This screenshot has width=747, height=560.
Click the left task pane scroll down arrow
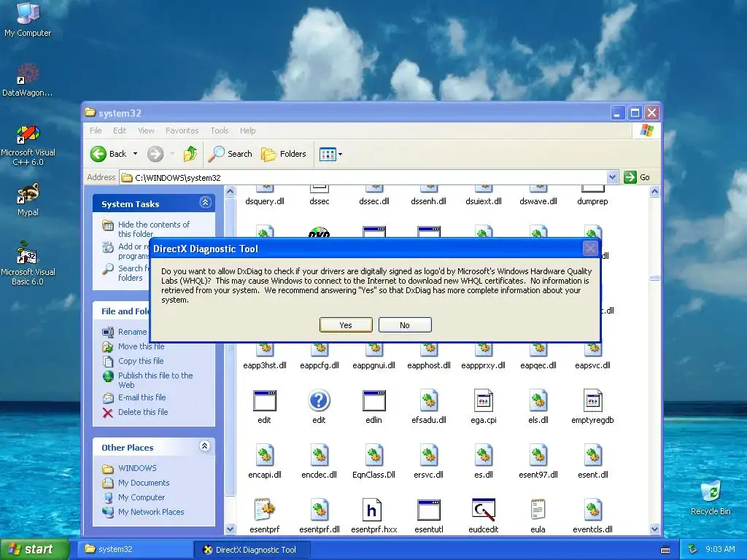230,529
